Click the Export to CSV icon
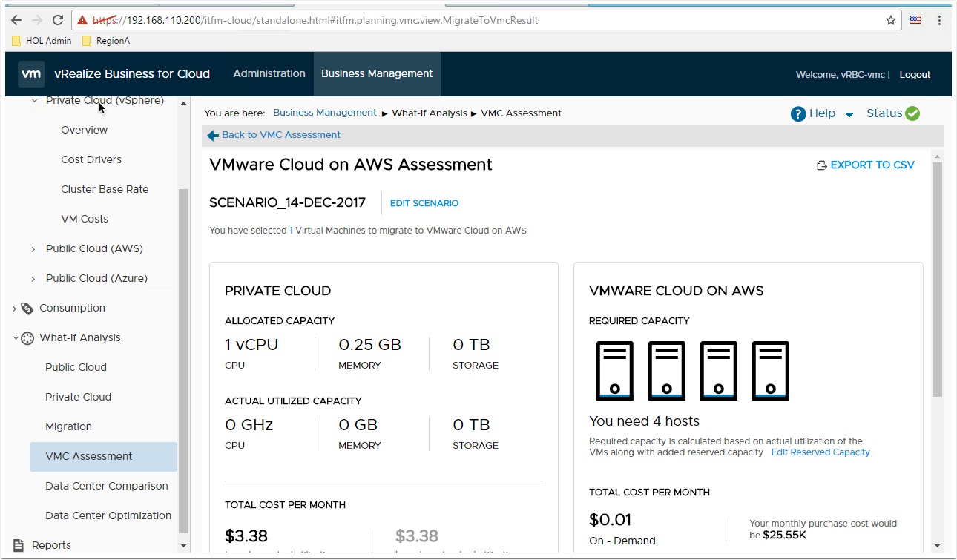Image resolution: width=957 pixels, height=560 pixels. tap(821, 165)
